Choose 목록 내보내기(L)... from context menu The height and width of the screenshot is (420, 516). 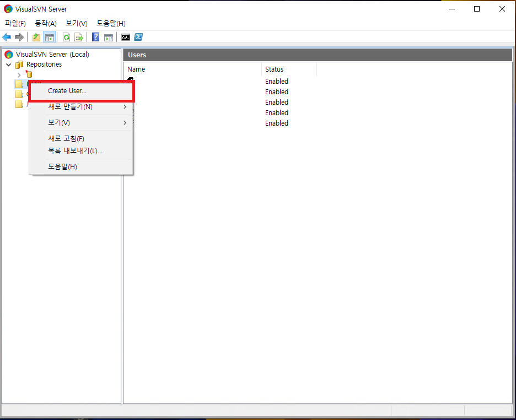81,150
